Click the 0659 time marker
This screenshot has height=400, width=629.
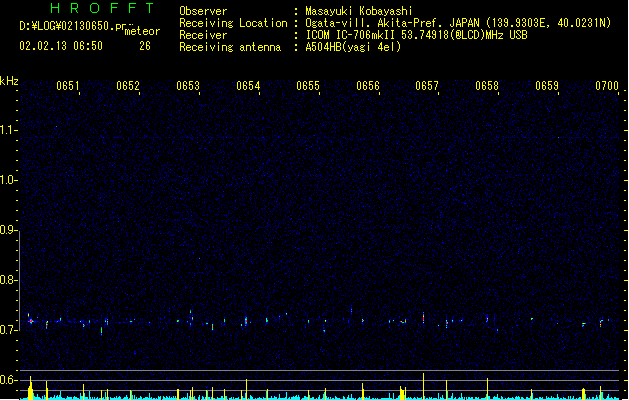tap(547, 86)
